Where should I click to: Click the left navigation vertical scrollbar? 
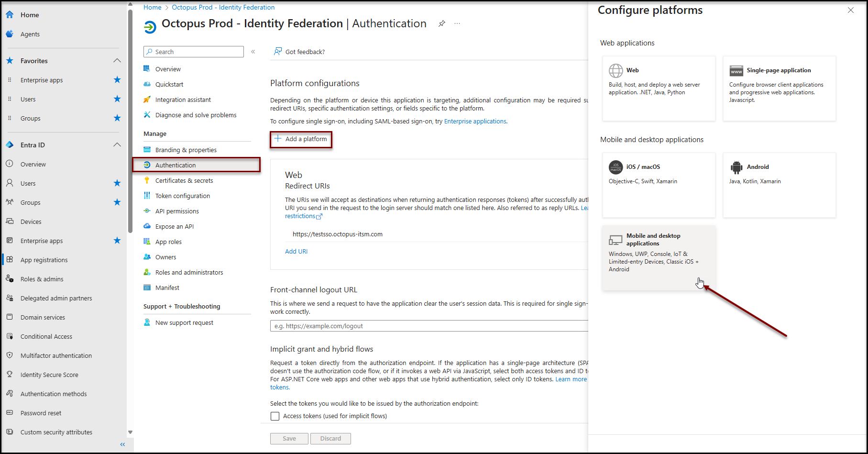(x=130, y=120)
